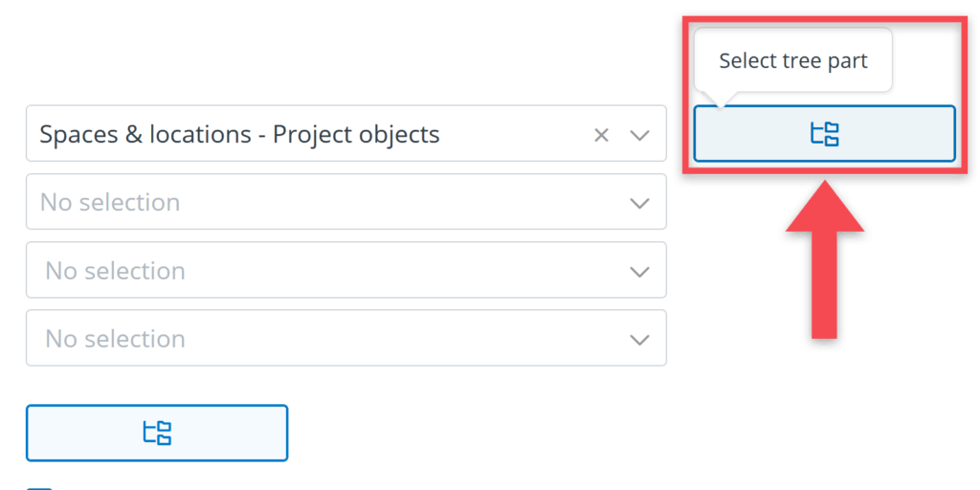This screenshot has height=490, width=980.
Task: Click the Spaces & locations - Project objects text
Action: pos(239,134)
